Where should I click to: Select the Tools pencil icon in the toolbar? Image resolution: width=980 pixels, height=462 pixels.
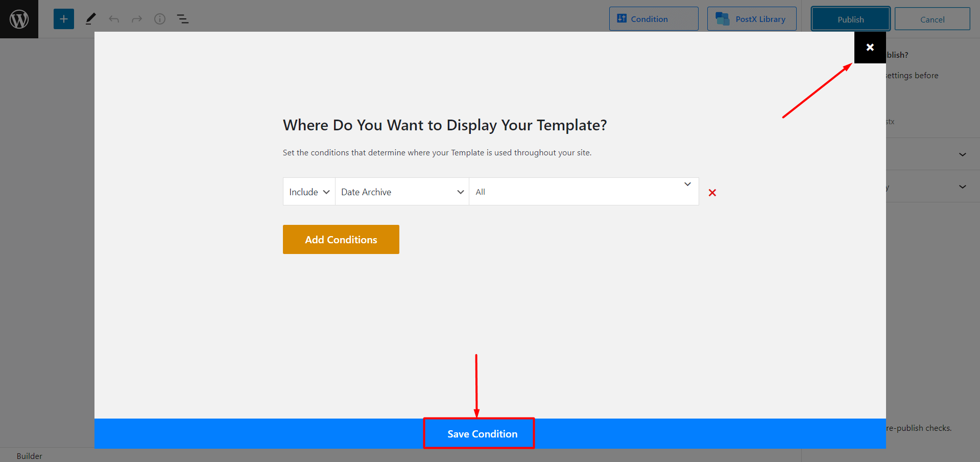(90, 18)
